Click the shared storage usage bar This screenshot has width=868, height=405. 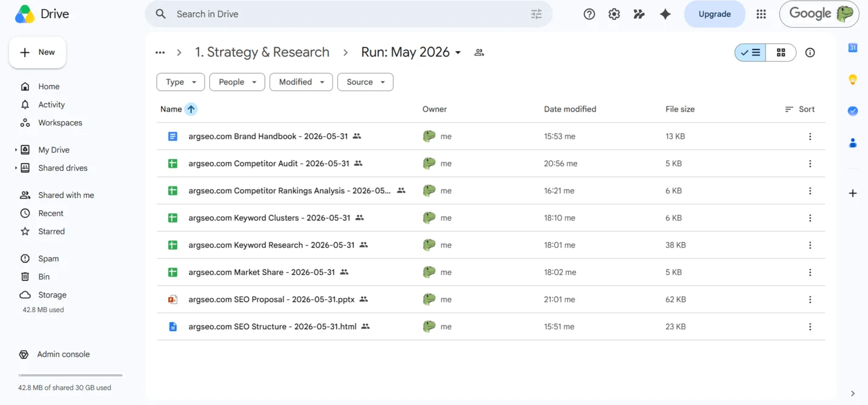click(71, 375)
